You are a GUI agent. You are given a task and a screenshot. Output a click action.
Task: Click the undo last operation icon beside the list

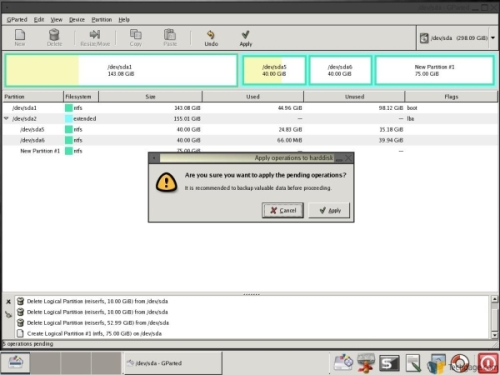coord(8,314)
